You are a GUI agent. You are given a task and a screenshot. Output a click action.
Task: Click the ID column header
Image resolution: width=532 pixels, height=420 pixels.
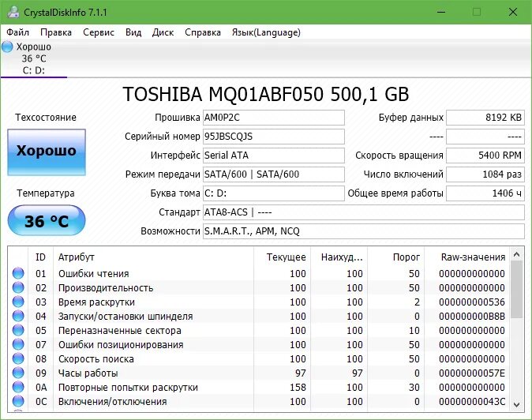40,257
